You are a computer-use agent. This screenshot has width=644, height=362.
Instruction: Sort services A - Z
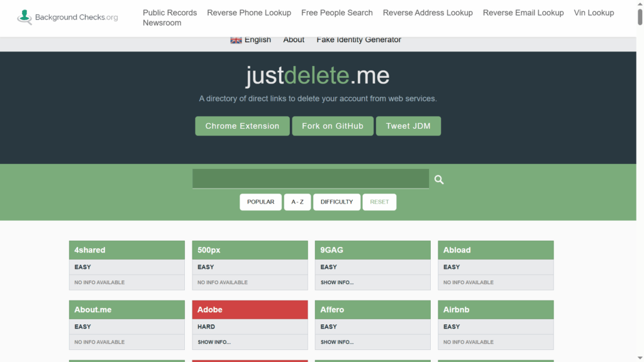297,202
